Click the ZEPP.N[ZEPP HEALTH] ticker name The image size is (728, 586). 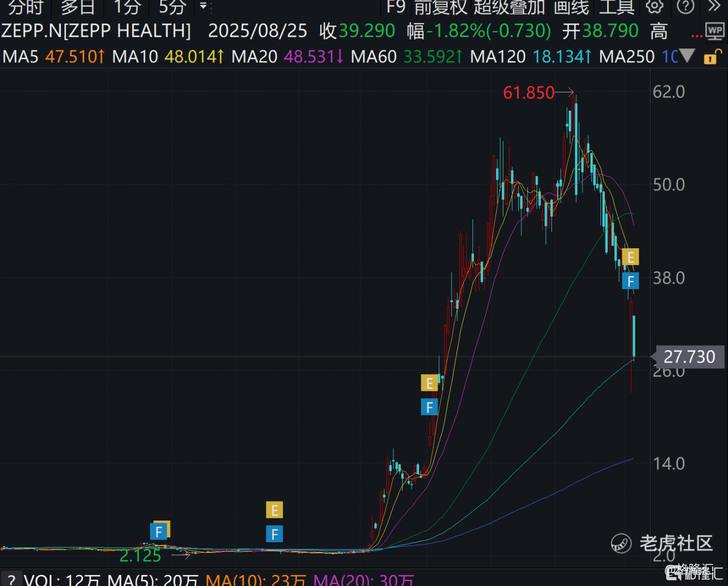pyautogui.click(x=96, y=31)
